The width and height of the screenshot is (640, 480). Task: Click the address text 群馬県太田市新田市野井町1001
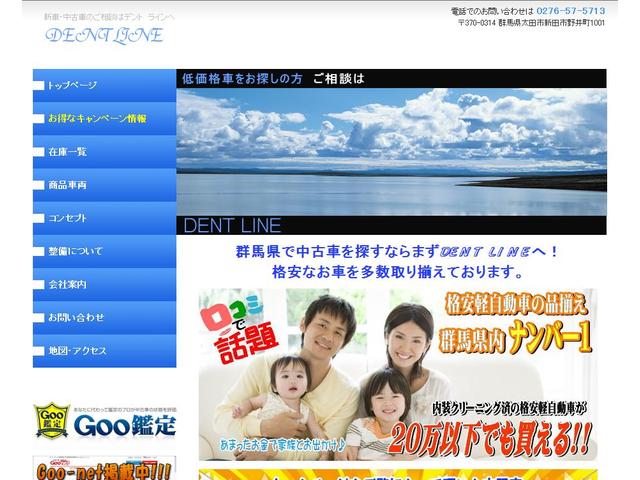(x=545, y=23)
